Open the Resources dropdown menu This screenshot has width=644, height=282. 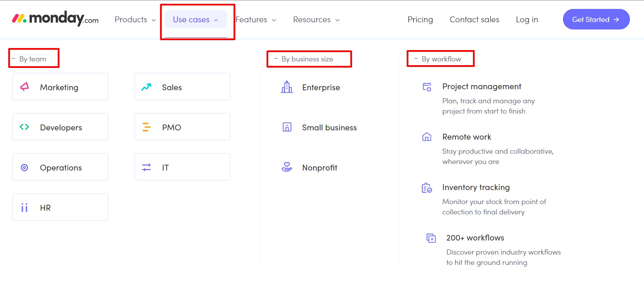click(316, 20)
